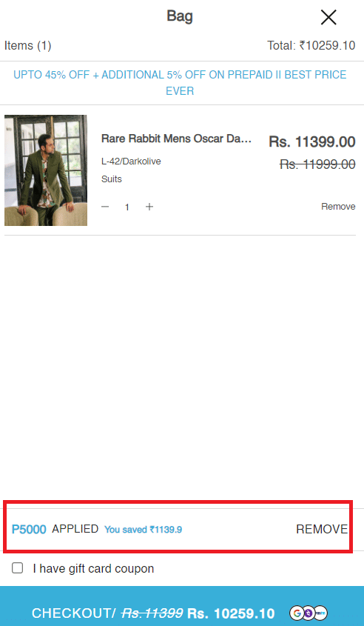Image resolution: width=364 pixels, height=626 pixels.
Task: Click the Suits category label
Action: pos(112,179)
